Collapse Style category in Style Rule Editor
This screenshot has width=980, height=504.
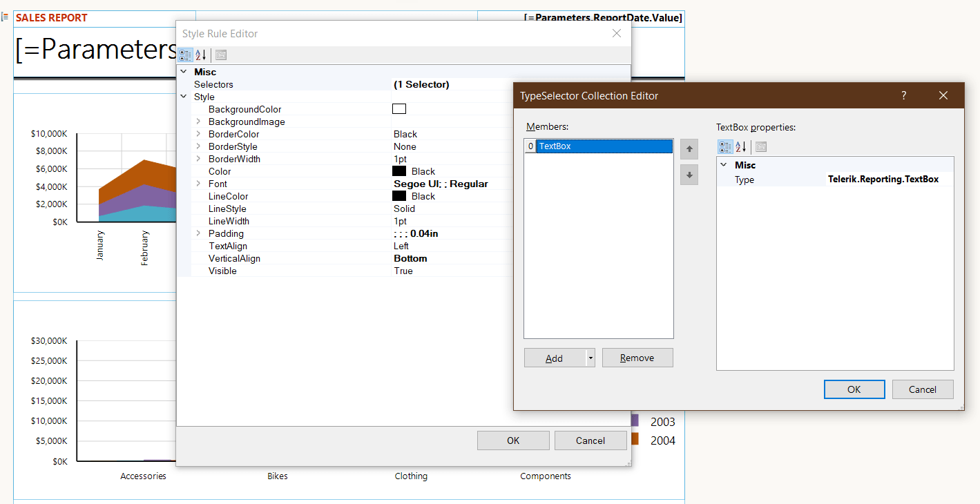pos(184,97)
